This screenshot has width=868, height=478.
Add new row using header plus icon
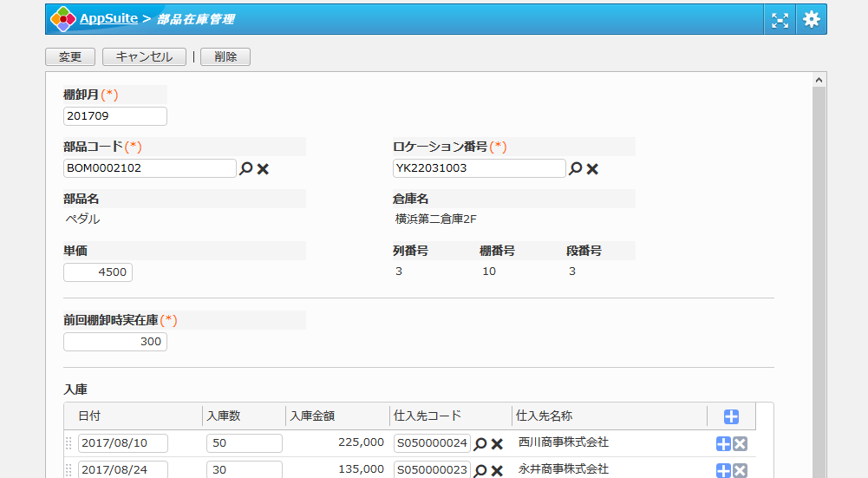[731, 416]
